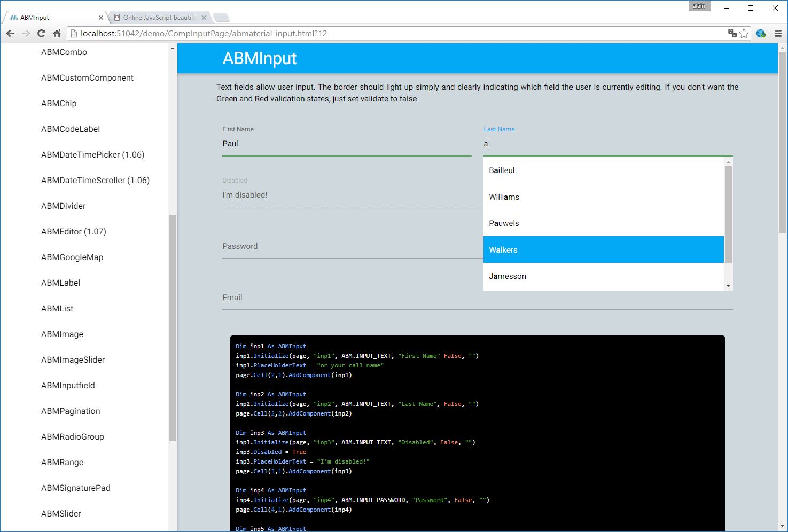Click the autocomplete list scroll-up arrow
The image size is (788, 532).
(x=728, y=161)
